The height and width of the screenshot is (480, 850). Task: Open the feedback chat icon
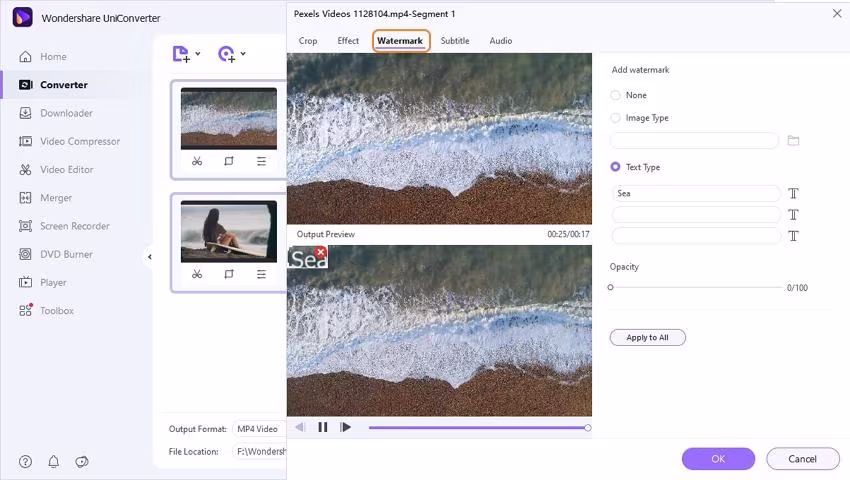click(x=82, y=462)
